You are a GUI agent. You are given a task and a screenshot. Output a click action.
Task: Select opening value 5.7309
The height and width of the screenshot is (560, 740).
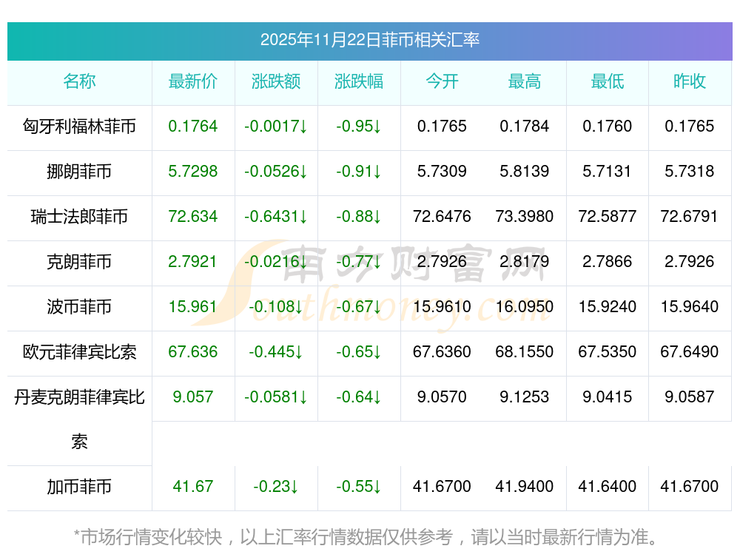tap(442, 171)
